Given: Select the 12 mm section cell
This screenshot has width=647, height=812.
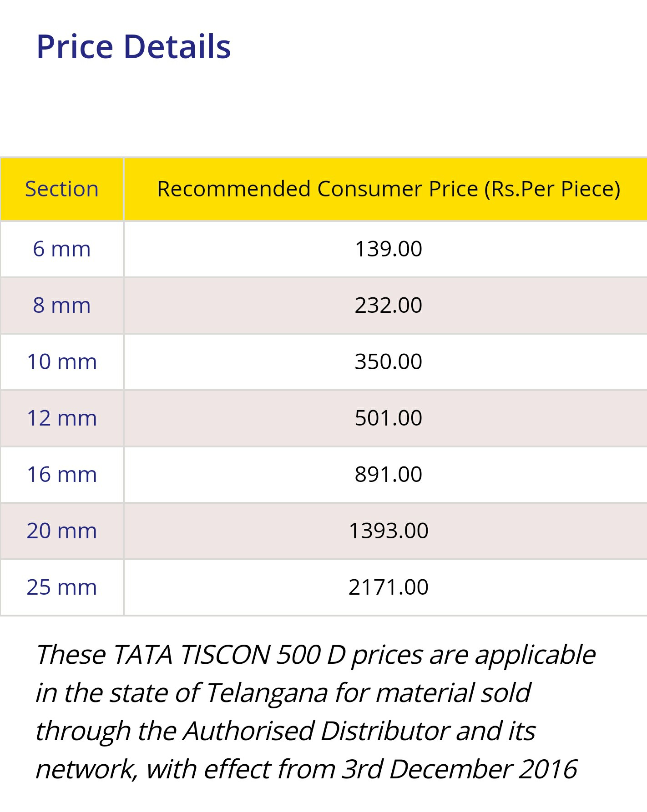Looking at the screenshot, I should (62, 418).
